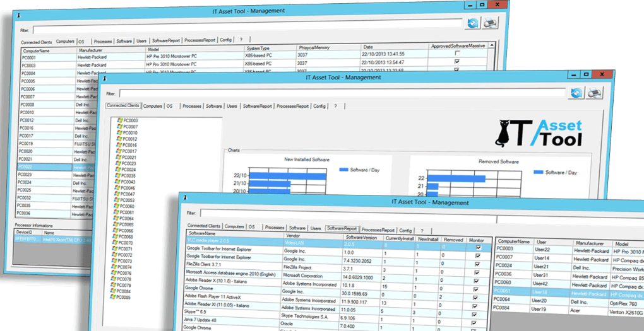Enable ApprovedSoftwareMassive checkbox for PC0001
The image size is (644, 331).
[x=456, y=54]
